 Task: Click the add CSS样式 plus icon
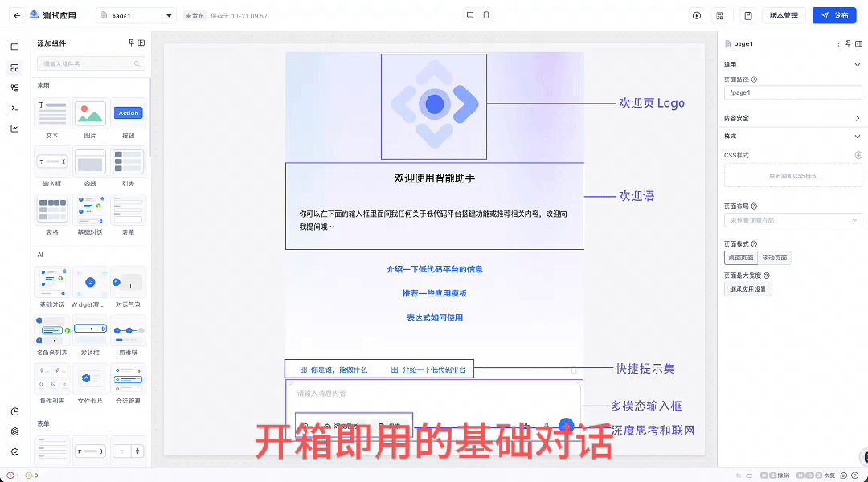coord(858,155)
